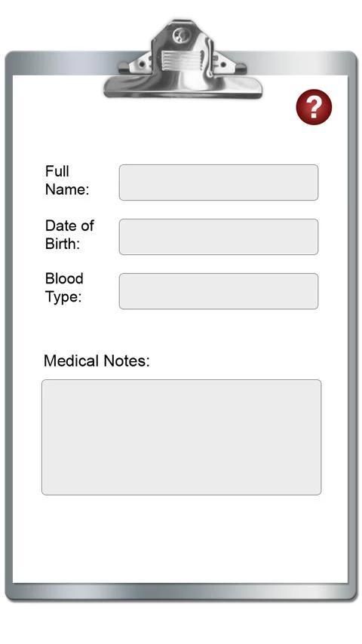Focus the Full Name input field
Image resolution: width=362 pixels, height=644 pixels.
(219, 182)
